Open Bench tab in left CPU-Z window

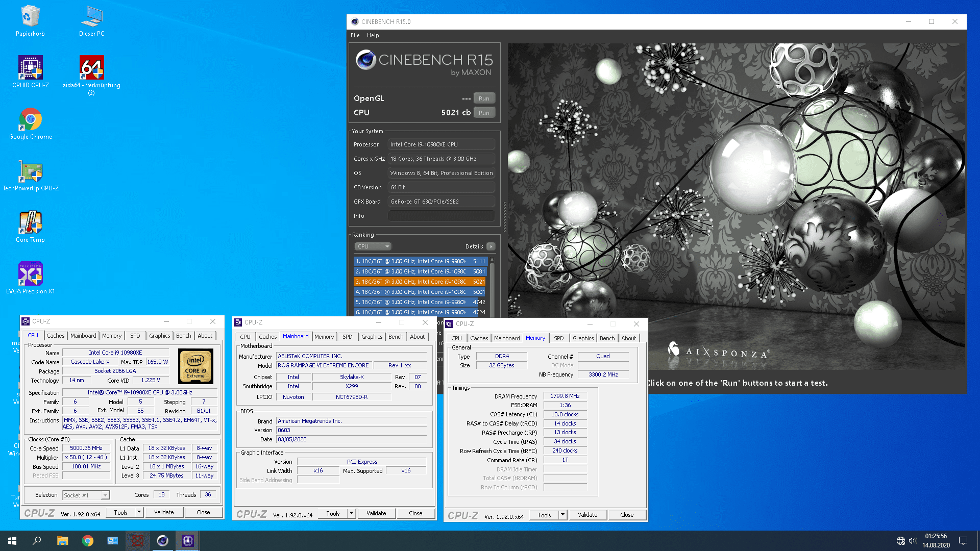coord(184,336)
